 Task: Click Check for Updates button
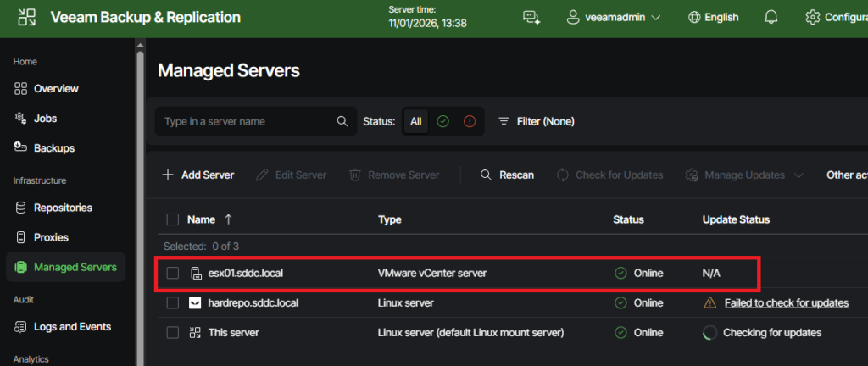click(x=609, y=175)
